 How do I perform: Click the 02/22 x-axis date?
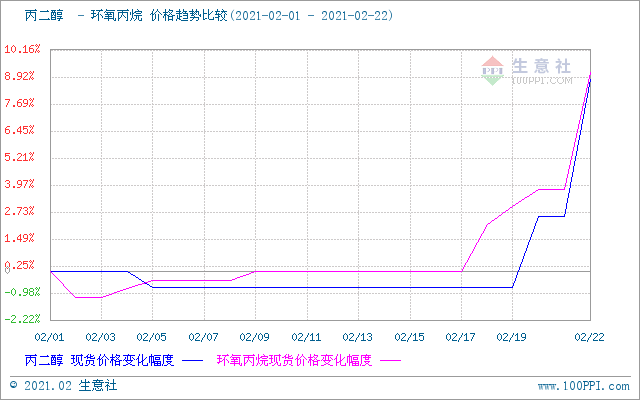589,337
